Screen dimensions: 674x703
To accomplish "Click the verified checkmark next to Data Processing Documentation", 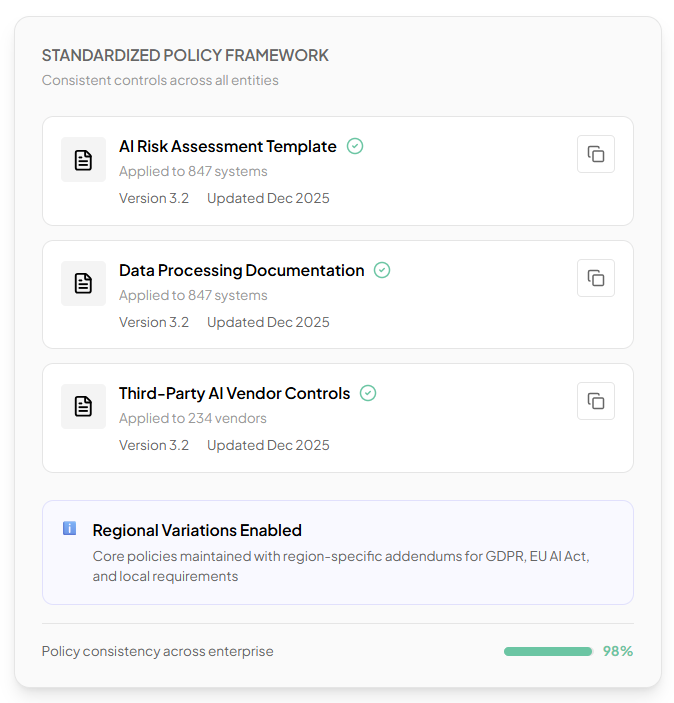I will point(382,270).
